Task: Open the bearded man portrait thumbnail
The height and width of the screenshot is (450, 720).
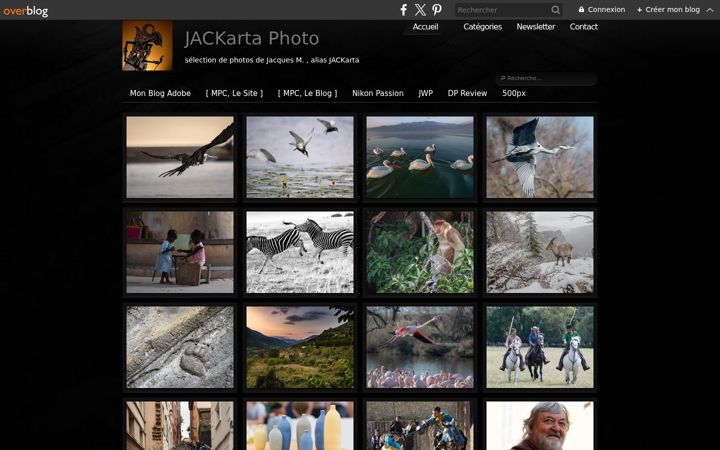Action: point(540,426)
